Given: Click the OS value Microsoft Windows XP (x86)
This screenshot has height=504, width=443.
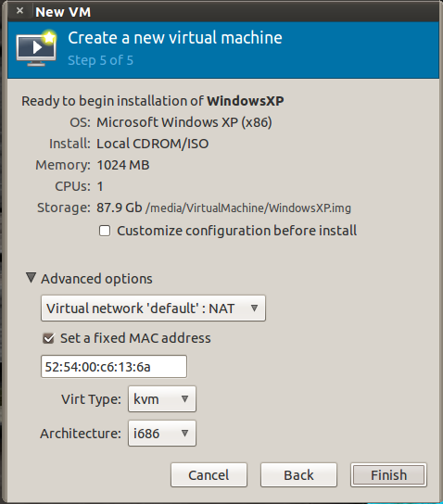Looking at the screenshot, I should coord(184,122).
